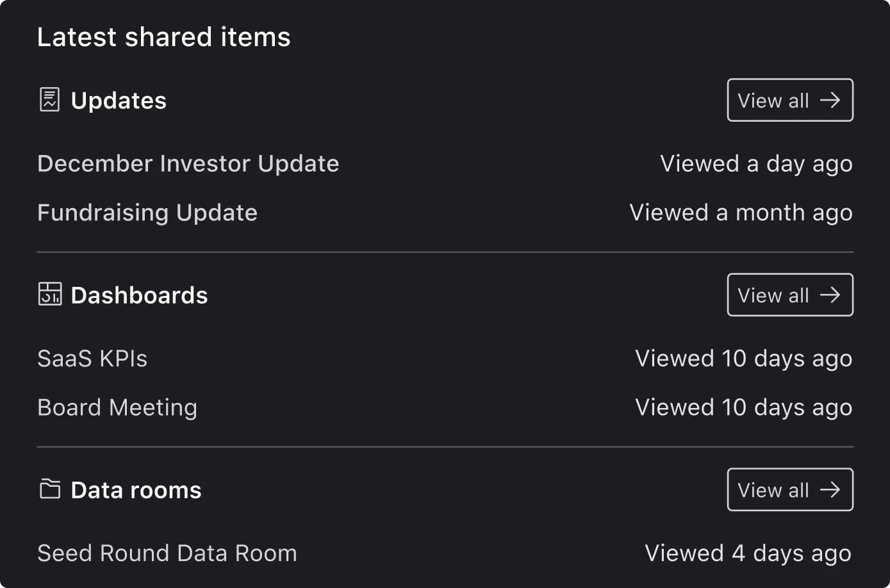Viewport: 890px width, 588px height.
Task: Open the Fundraising Update item
Action: (x=147, y=213)
